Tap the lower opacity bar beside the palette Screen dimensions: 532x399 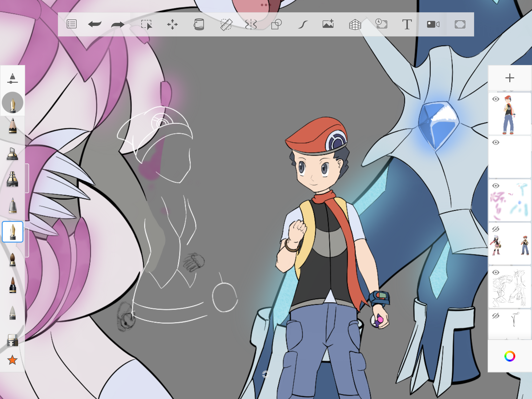coord(27,243)
